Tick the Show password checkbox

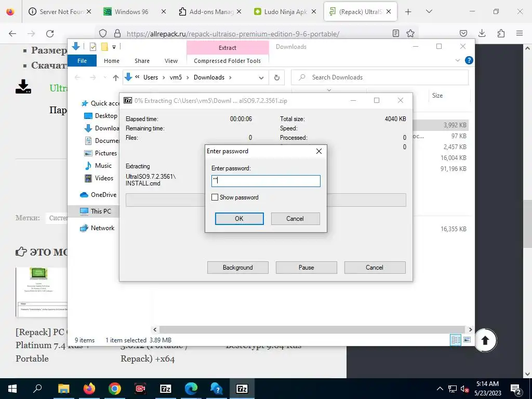pos(215,197)
